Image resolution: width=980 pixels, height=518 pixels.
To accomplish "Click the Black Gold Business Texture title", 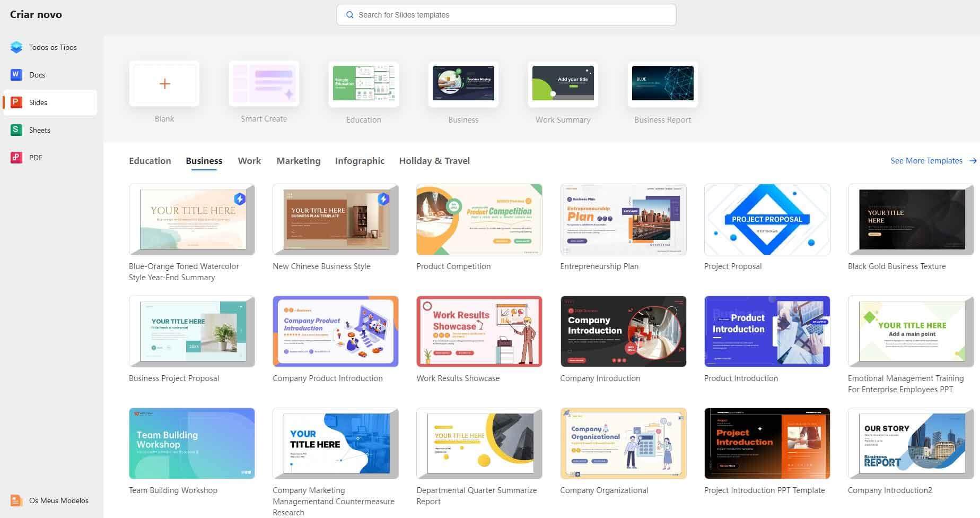I will click(897, 266).
